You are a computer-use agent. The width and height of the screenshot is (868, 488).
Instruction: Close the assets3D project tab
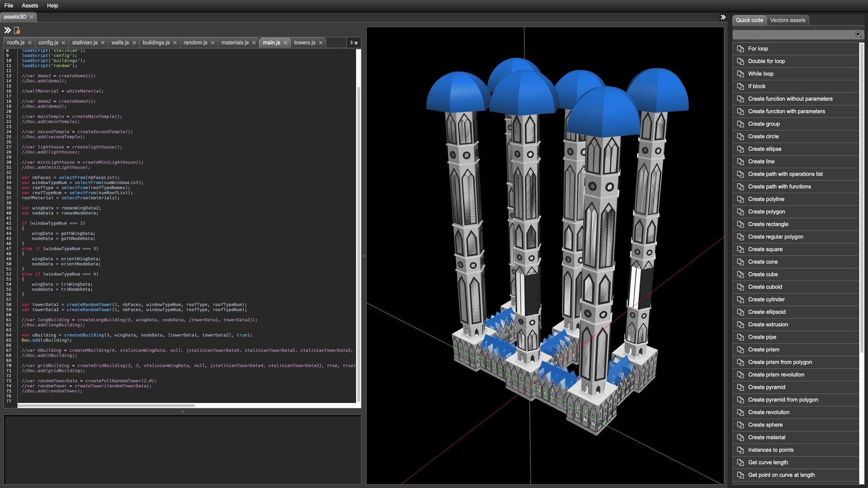point(31,17)
